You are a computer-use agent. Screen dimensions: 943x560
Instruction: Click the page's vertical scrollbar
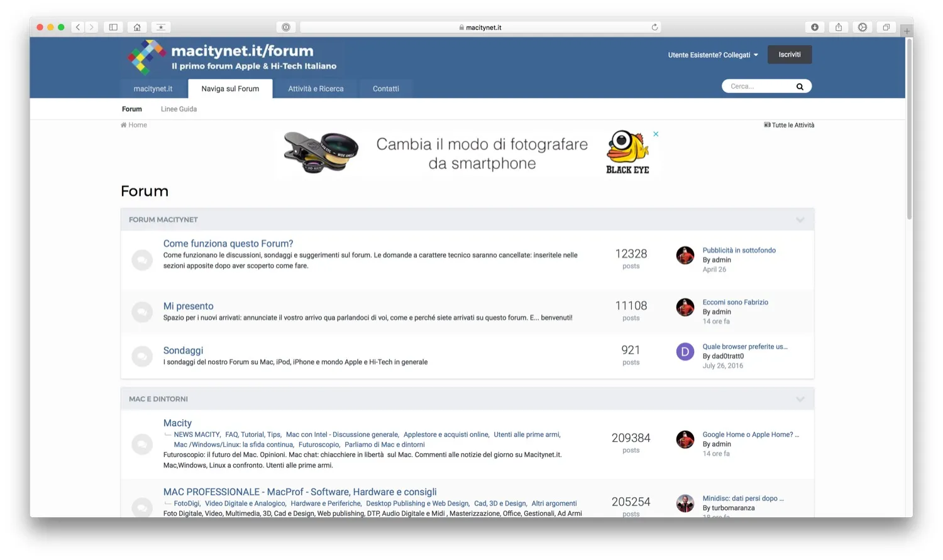coord(909,129)
